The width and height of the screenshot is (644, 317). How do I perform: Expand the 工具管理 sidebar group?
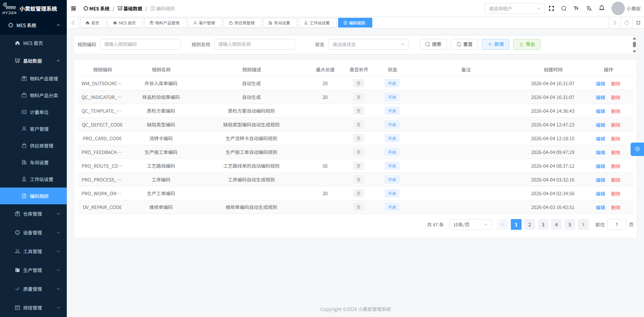click(33, 251)
